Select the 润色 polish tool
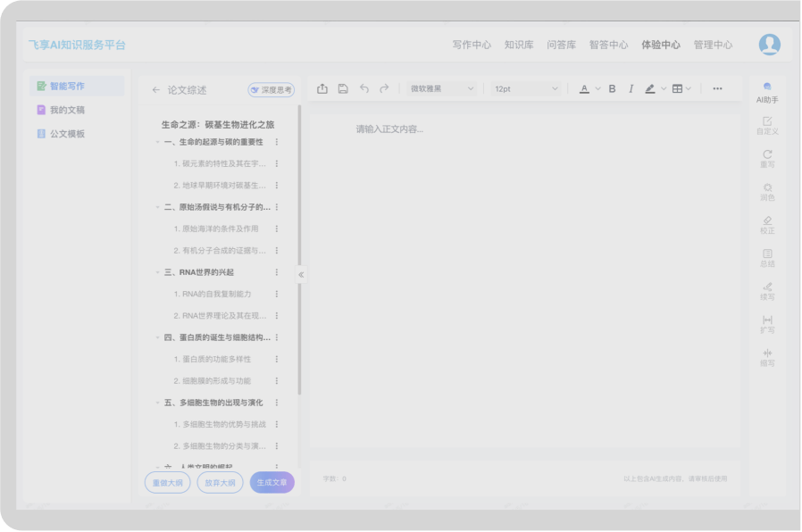 click(x=767, y=192)
